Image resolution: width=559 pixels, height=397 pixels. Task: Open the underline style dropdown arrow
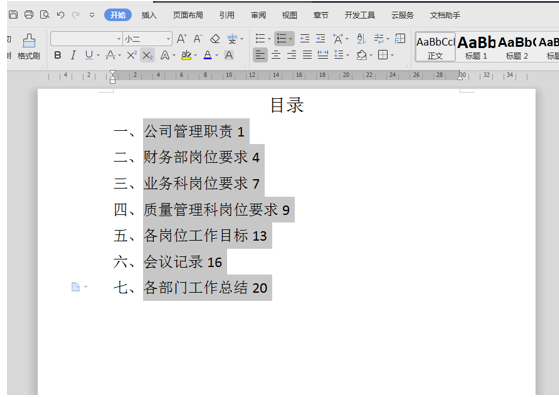pyautogui.click(x=98, y=55)
